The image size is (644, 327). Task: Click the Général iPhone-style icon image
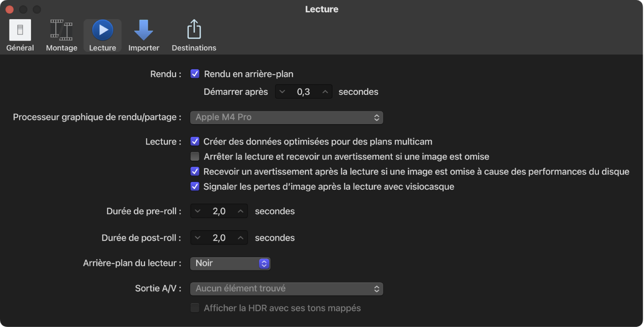point(20,29)
